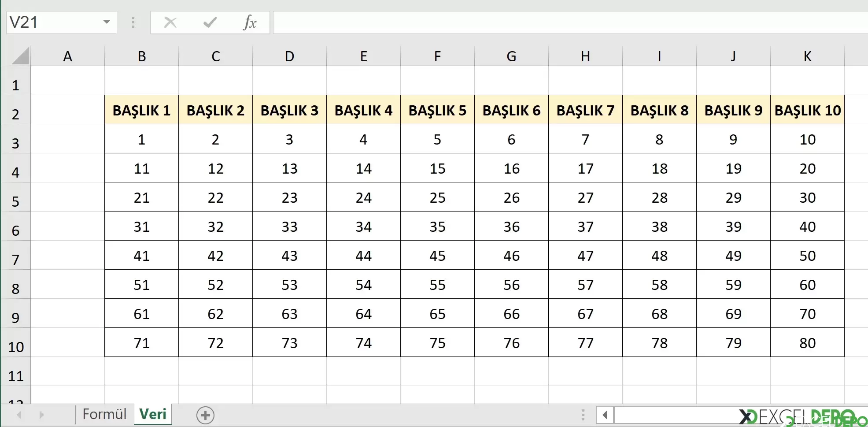Click the horizontal scrollbar track
868x427 pixels.
click(x=674, y=415)
